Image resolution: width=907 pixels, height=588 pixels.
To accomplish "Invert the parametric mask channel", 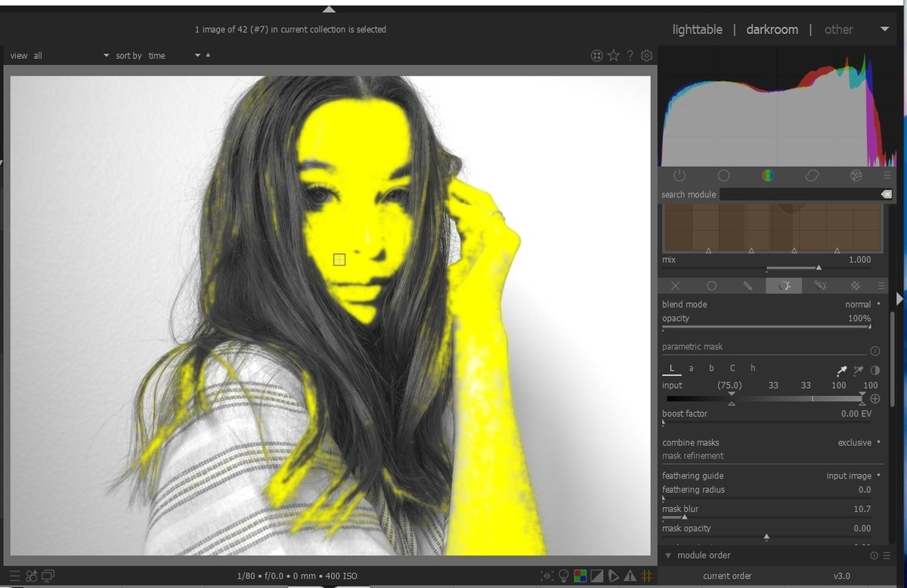I will 875,370.
